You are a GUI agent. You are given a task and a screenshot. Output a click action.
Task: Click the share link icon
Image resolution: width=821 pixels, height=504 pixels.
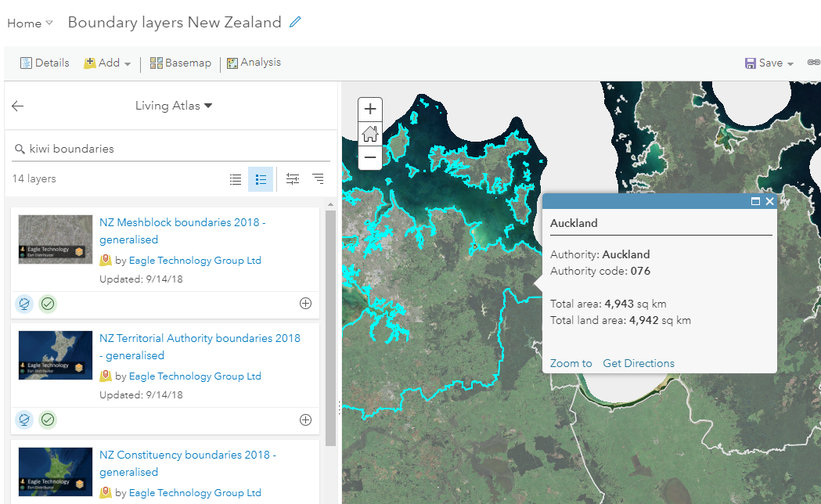pos(814,63)
